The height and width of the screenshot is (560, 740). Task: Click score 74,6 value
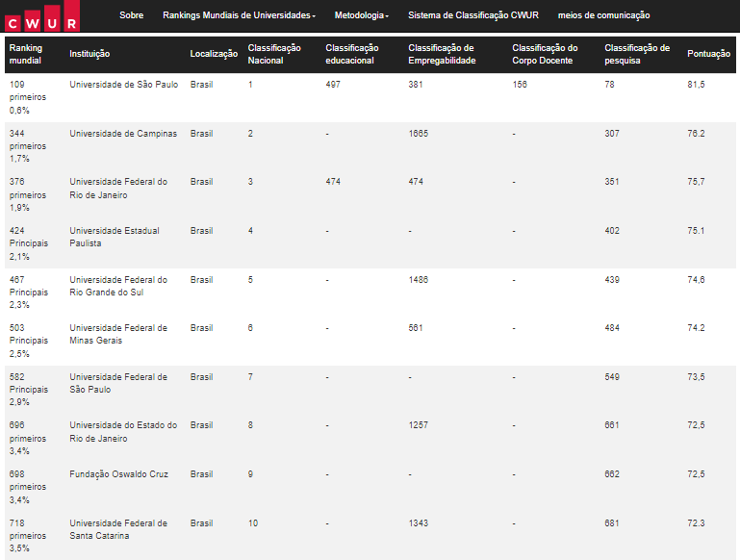click(696, 280)
